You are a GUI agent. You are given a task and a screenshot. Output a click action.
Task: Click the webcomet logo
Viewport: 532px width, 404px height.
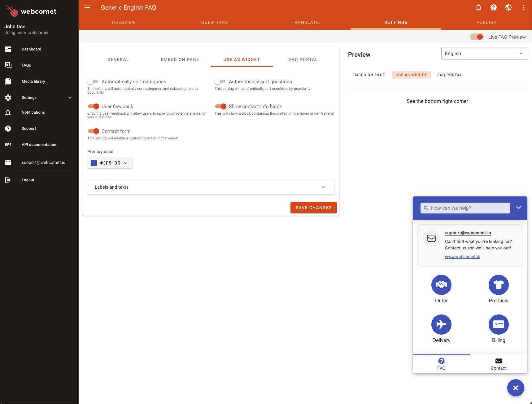[31, 11]
